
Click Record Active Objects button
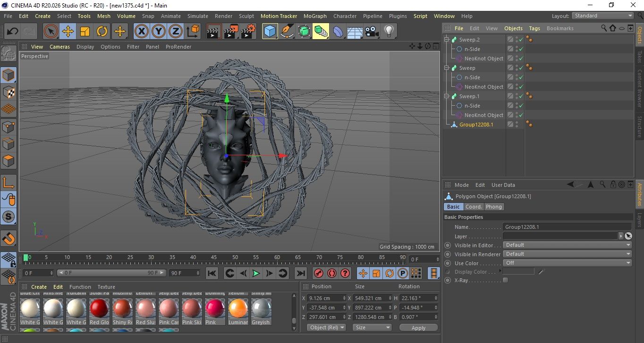click(x=319, y=273)
